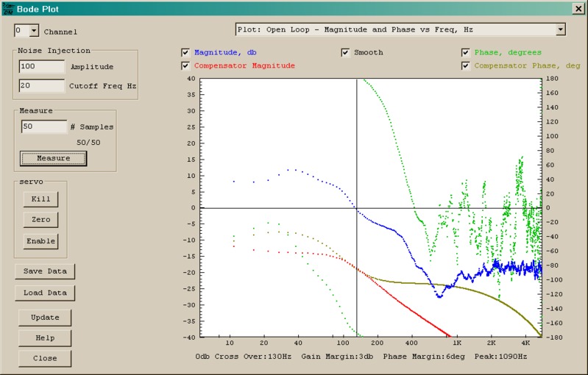Open Help for the Bode Plot

tap(45, 338)
